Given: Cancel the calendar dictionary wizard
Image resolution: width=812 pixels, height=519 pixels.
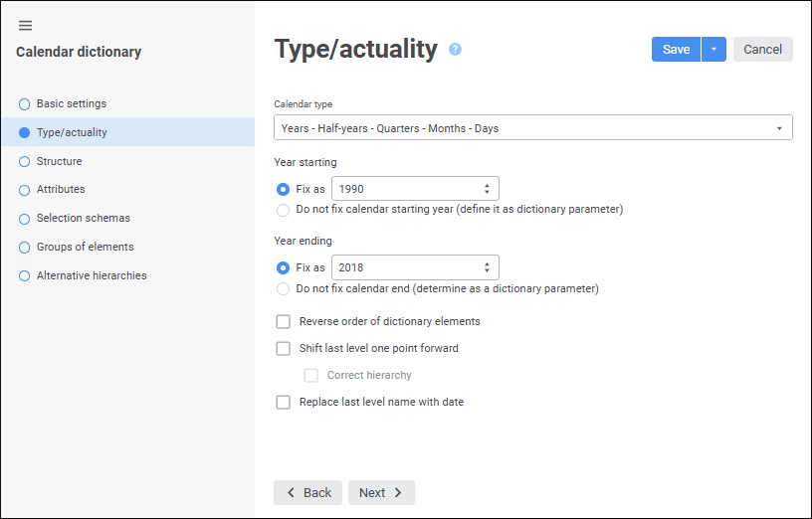Looking at the screenshot, I should [x=762, y=50].
